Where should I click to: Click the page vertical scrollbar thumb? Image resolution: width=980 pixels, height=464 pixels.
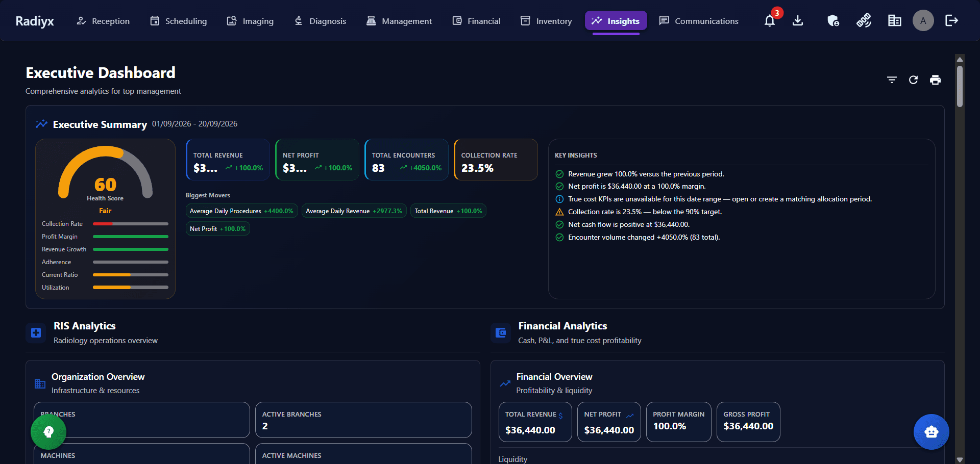pyautogui.click(x=960, y=86)
